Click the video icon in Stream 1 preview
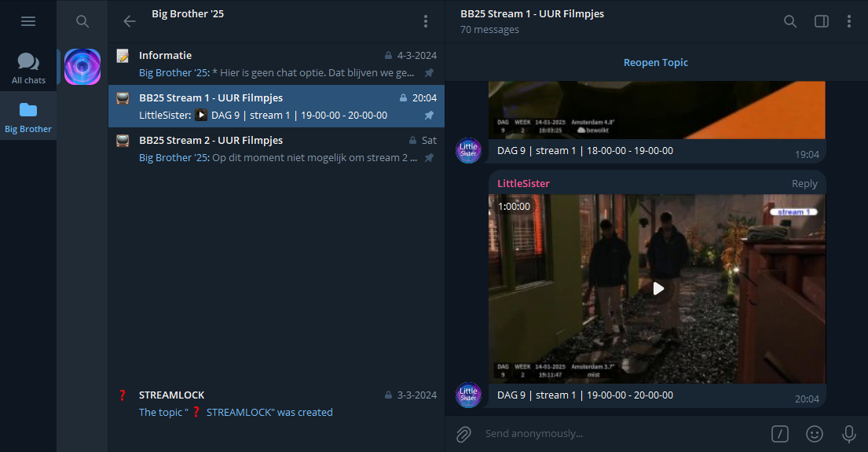The height and width of the screenshot is (452, 868). coord(201,116)
